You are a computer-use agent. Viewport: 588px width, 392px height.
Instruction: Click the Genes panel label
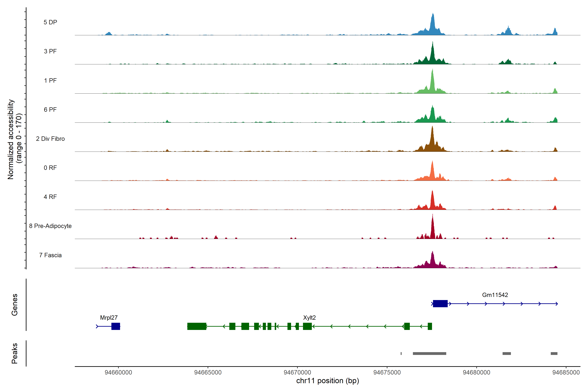[15, 304]
